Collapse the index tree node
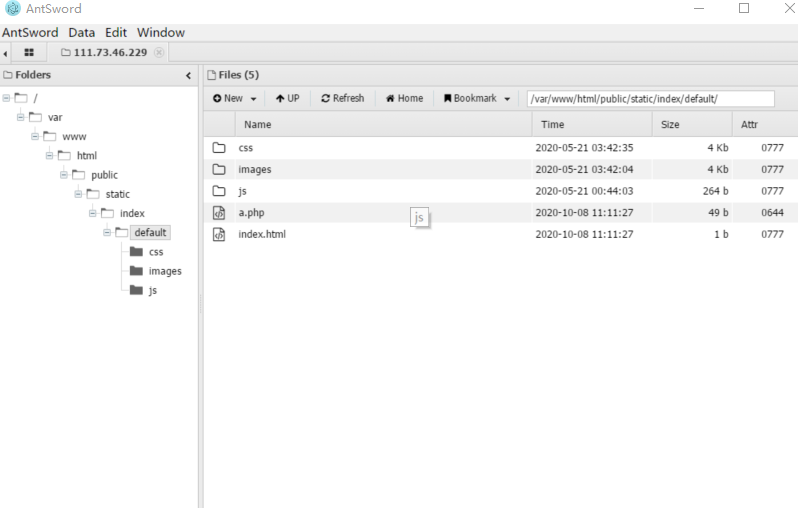This screenshot has width=798, height=508. 93,213
